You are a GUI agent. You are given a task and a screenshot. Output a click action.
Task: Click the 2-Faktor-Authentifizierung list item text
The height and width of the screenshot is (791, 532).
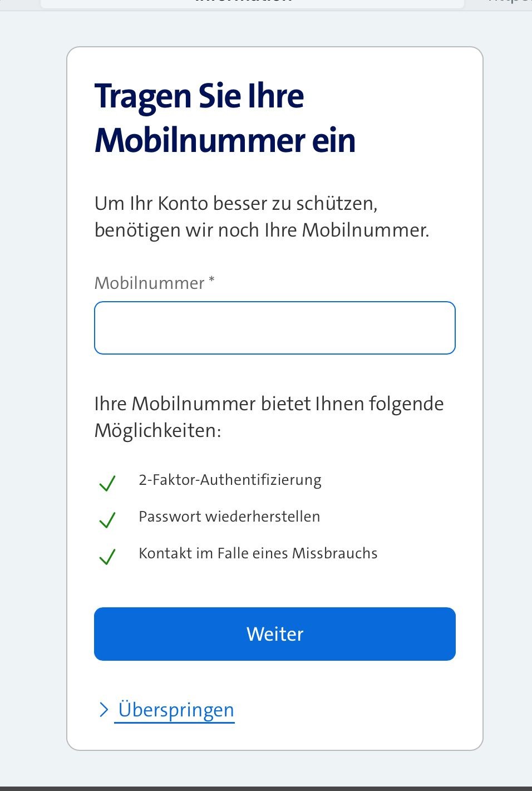tap(230, 480)
